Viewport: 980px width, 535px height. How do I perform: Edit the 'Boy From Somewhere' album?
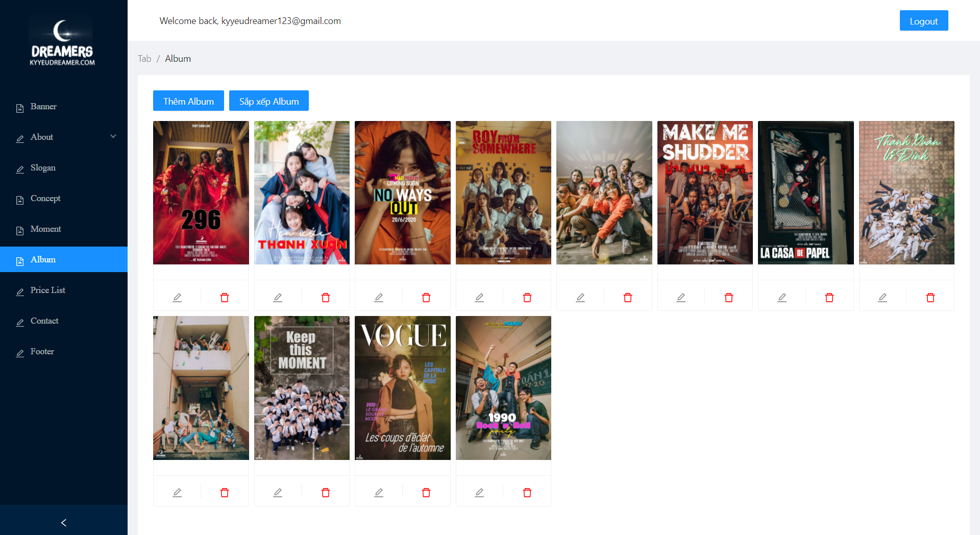[x=479, y=297]
